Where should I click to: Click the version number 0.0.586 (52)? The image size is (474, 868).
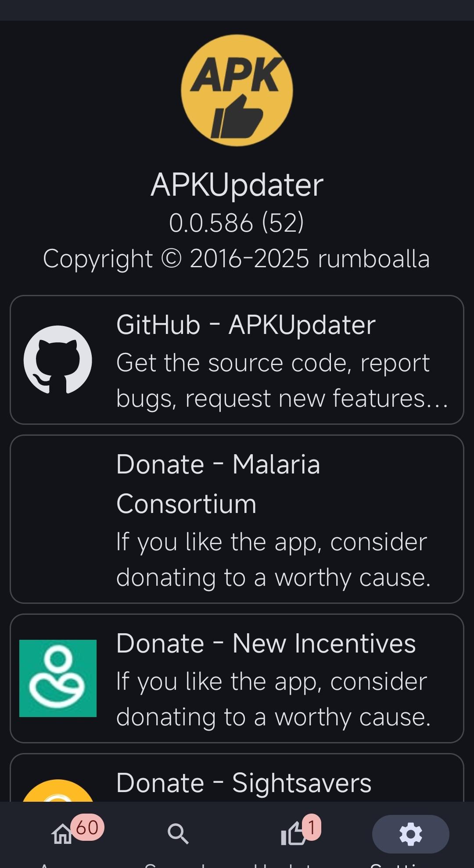tap(237, 222)
